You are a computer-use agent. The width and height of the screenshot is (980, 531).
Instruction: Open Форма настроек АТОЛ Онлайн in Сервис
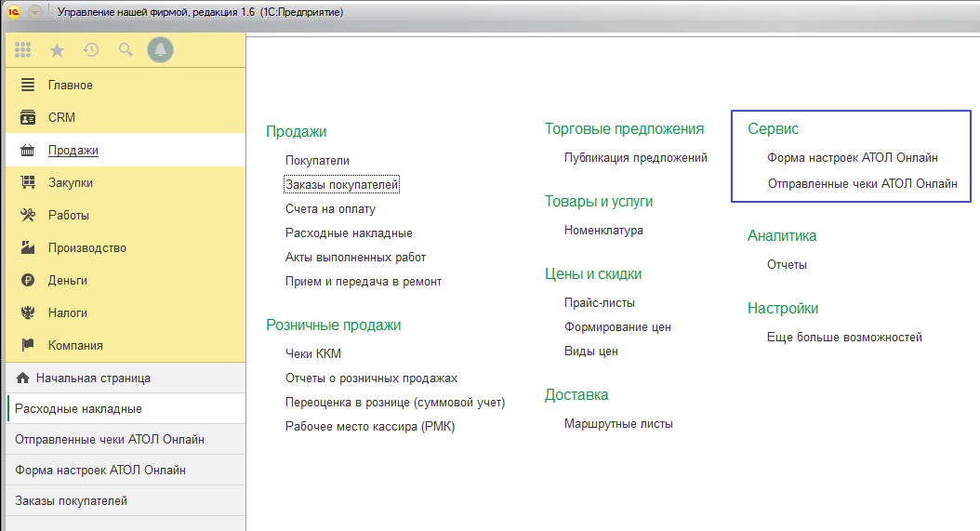[853, 157]
